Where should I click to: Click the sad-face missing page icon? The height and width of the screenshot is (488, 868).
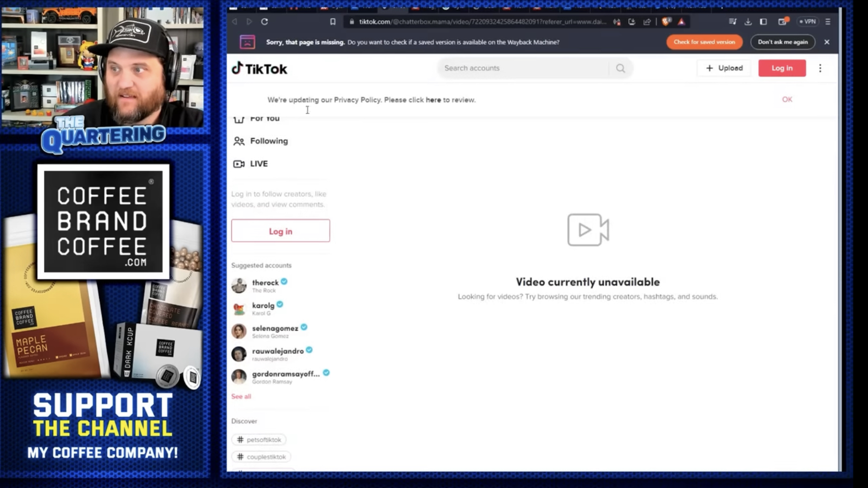247,42
